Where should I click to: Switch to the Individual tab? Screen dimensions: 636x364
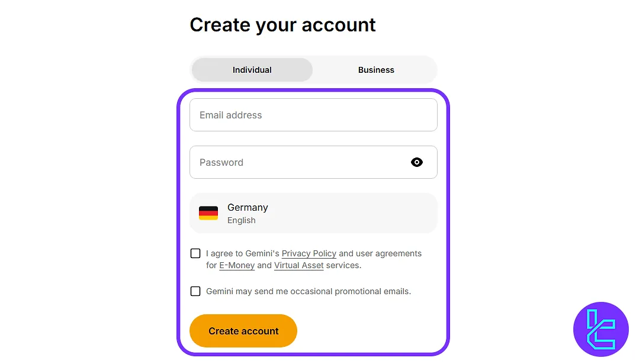tap(252, 70)
